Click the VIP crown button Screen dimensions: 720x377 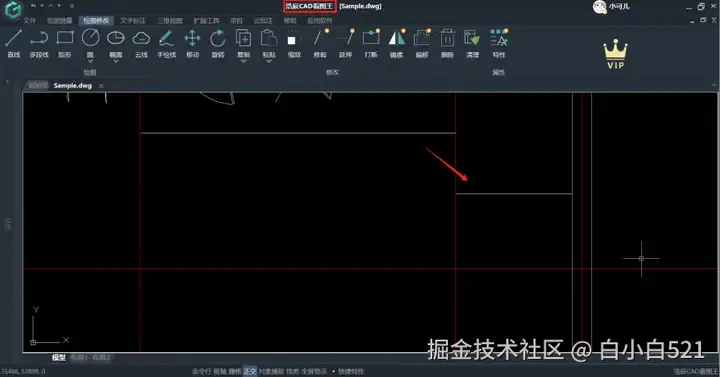click(x=615, y=54)
